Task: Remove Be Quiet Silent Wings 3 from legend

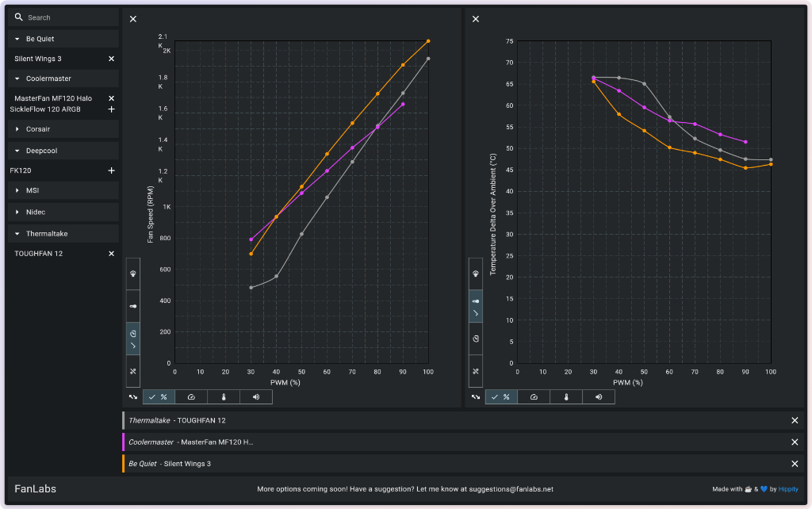Action: 795,464
